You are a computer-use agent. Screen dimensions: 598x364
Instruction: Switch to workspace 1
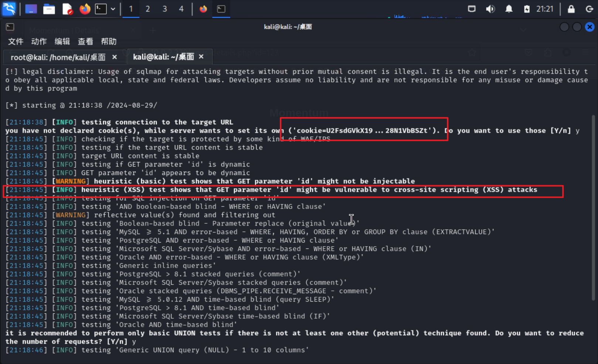click(x=131, y=9)
